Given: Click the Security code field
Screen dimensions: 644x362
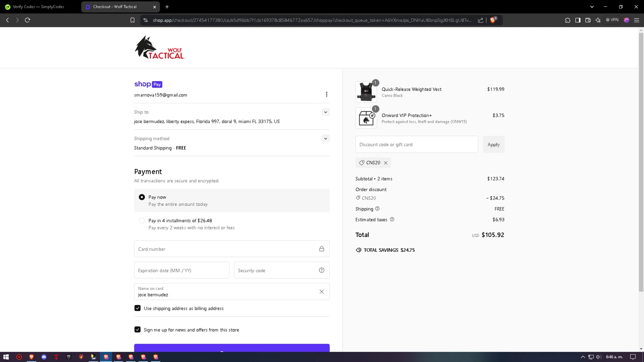Looking at the screenshot, I should click(x=282, y=270).
